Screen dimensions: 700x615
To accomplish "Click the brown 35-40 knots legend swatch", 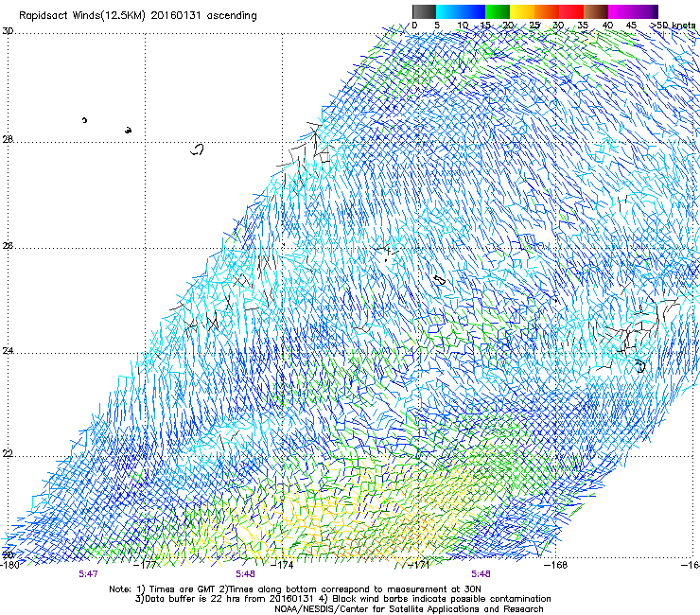I will 596,11.
